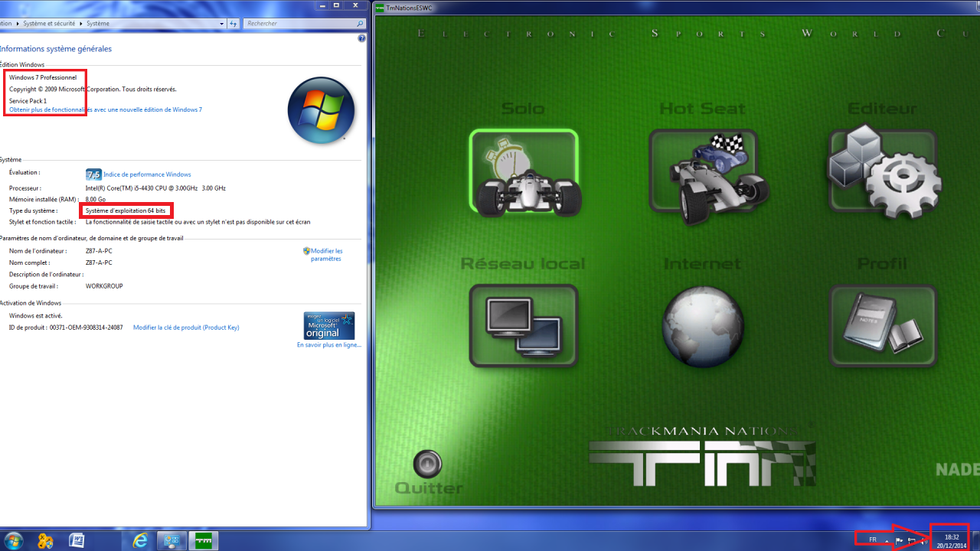Open the new Windows 7 edition features link

[106, 109]
